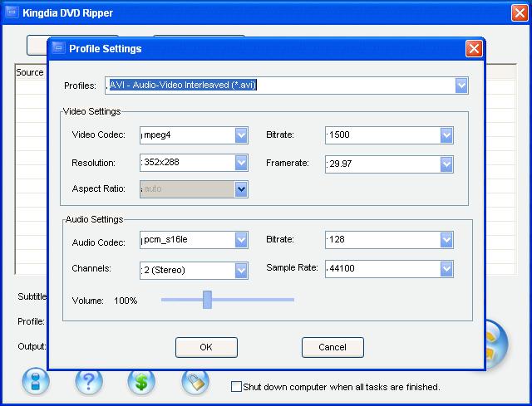
Task: Click the Volume slider handle
Action: click(207, 300)
